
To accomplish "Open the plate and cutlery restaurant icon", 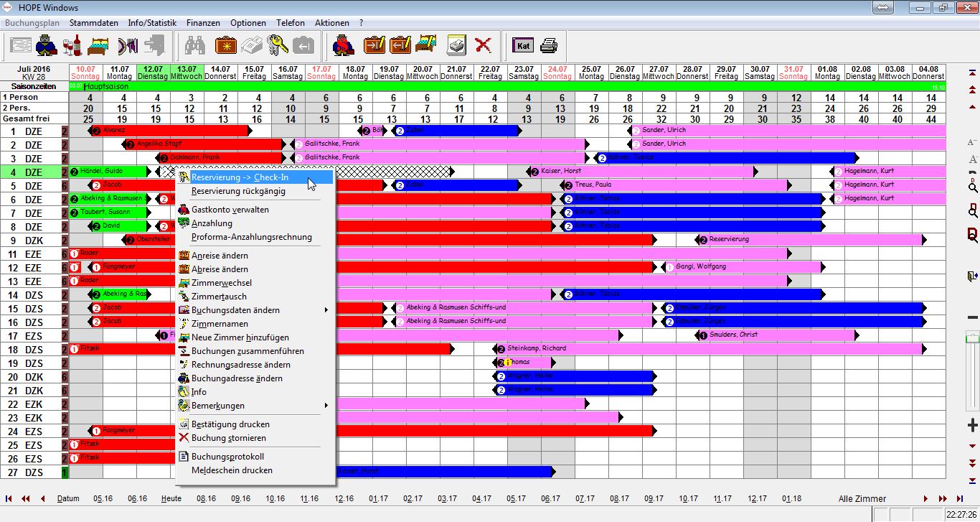I will pyautogui.click(x=128, y=45).
